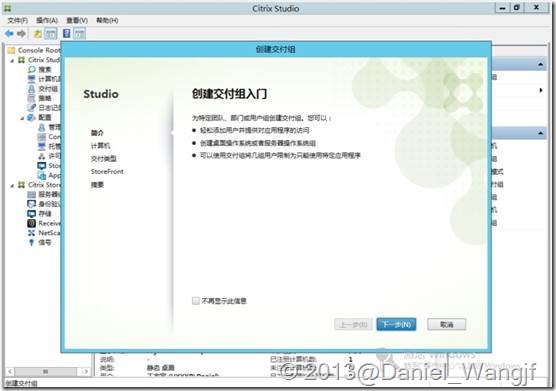
Task: Select the Controllers node under 配置
Action: point(49,136)
